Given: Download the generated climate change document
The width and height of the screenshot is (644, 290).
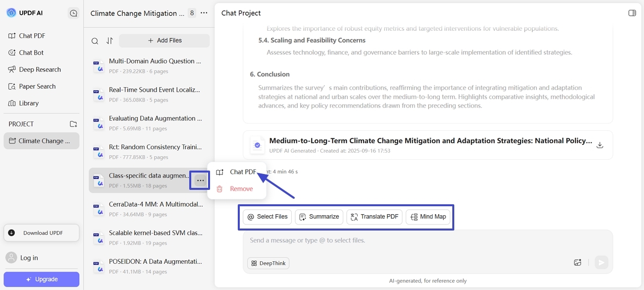Looking at the screenshot, I should tap(599, 145).
